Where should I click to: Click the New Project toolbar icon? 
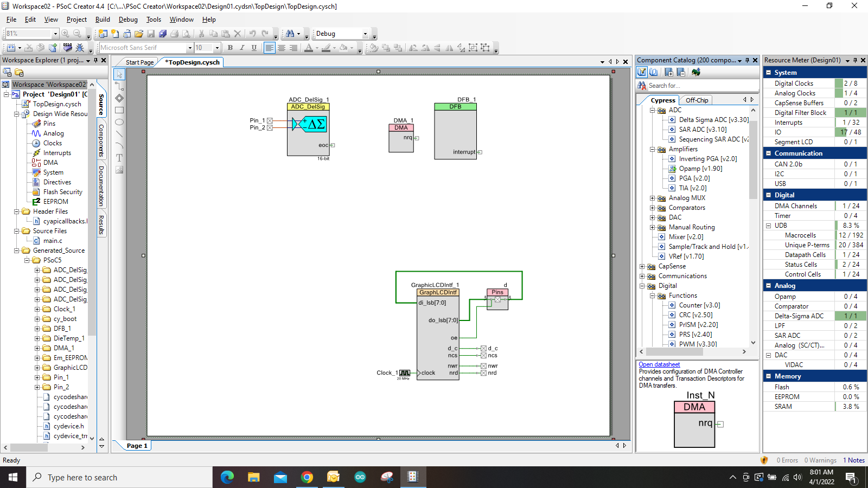pos(103,34)
